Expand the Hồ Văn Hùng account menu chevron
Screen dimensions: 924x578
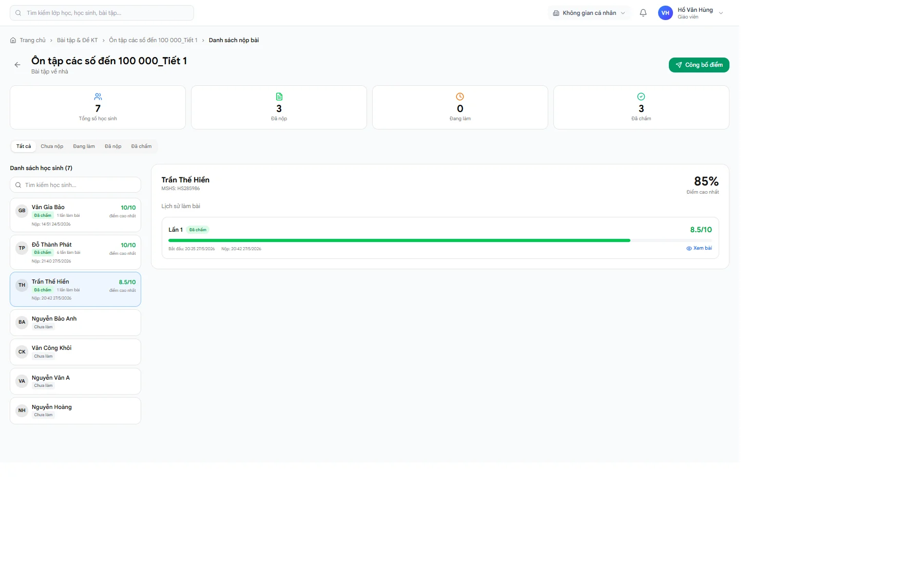[721, 13]
